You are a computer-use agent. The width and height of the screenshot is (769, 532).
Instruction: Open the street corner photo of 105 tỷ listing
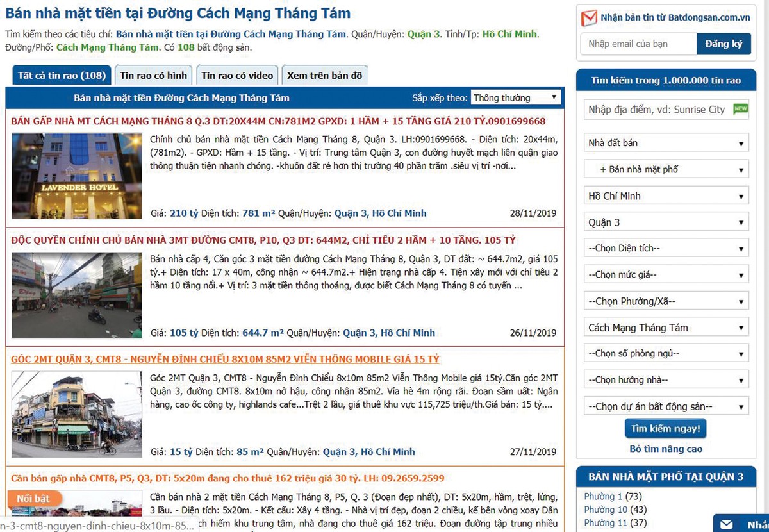point(76,295)
